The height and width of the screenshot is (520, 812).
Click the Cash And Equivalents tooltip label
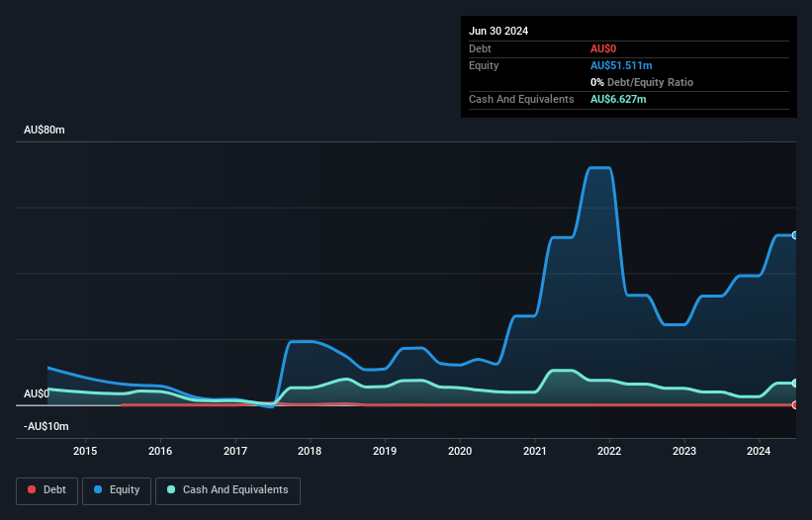(x=521, y=99)
